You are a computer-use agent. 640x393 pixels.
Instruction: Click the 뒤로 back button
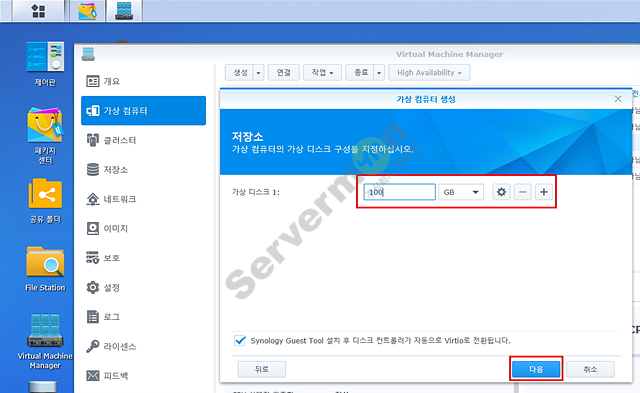(x=262, y=369)
